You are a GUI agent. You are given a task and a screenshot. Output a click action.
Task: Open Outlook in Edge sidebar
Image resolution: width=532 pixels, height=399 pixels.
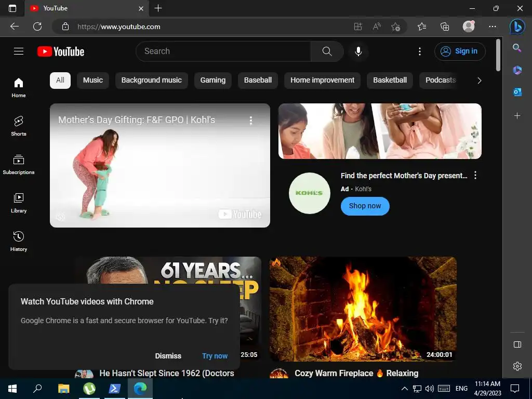coord(517,92)
